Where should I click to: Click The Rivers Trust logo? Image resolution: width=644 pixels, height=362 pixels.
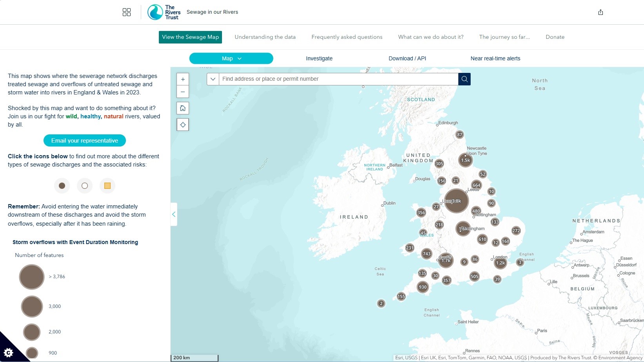[x=164, y=12]
